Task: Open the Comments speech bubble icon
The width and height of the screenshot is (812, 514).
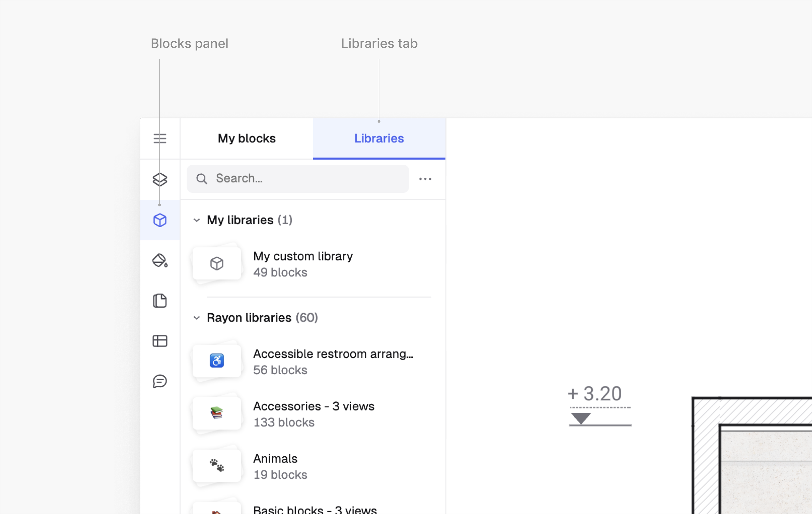Action: point(160,381)
